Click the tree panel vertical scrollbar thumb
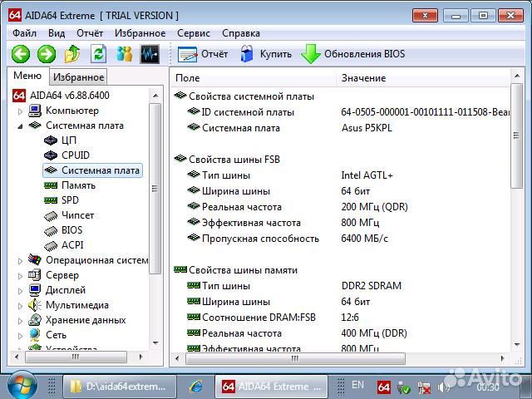 click(x=155, y=189)
